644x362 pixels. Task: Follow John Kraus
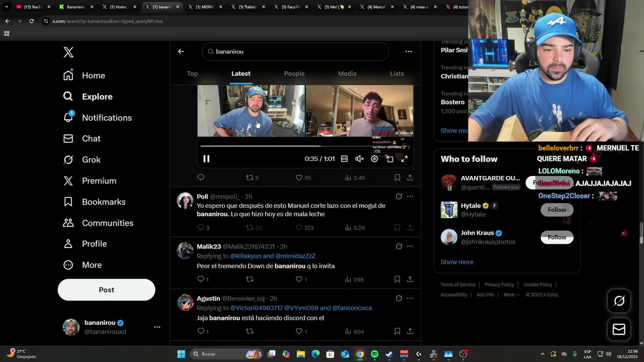557,237
